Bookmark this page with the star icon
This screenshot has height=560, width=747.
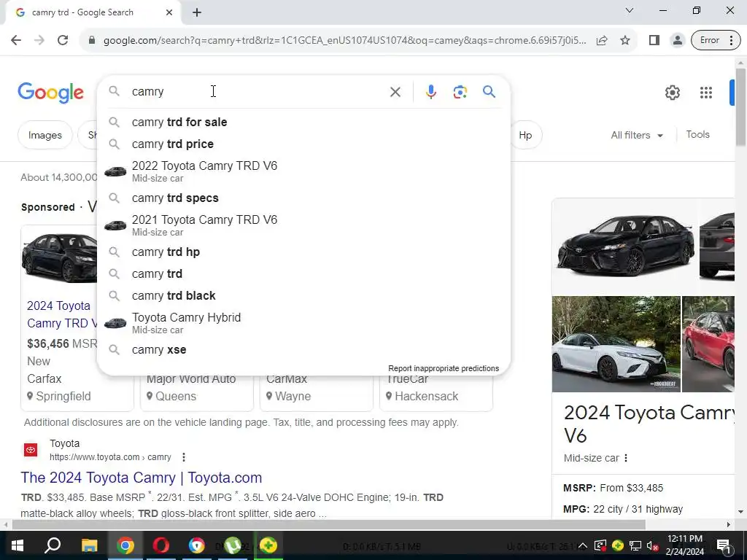[x=625, y=41]
